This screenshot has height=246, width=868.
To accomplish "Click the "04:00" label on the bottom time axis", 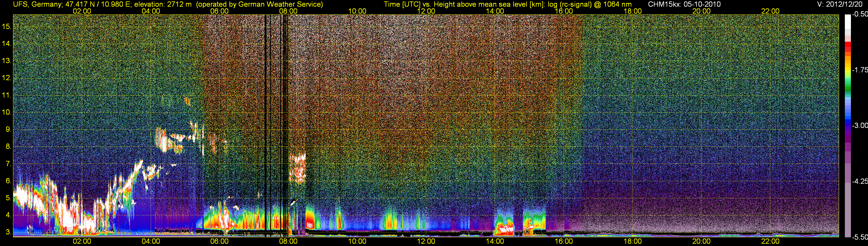I will coord(151,241).
